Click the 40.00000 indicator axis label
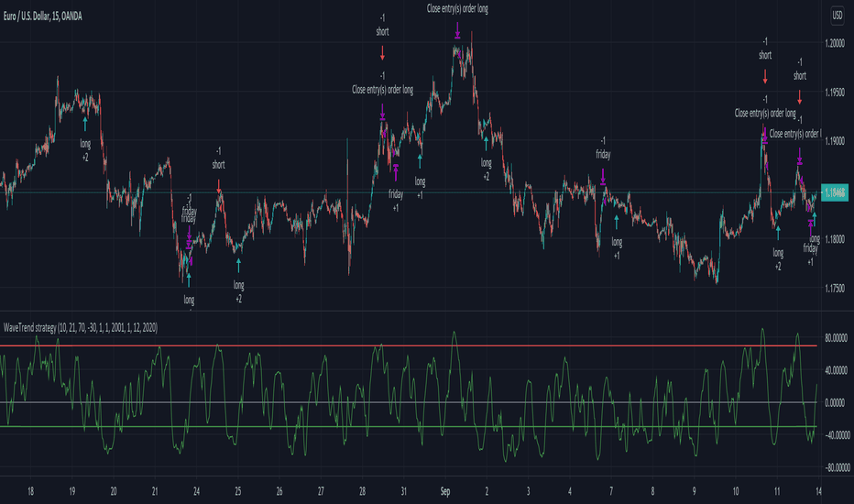The width and height of the screenshot is (854, 504). [x=836, y=370]
